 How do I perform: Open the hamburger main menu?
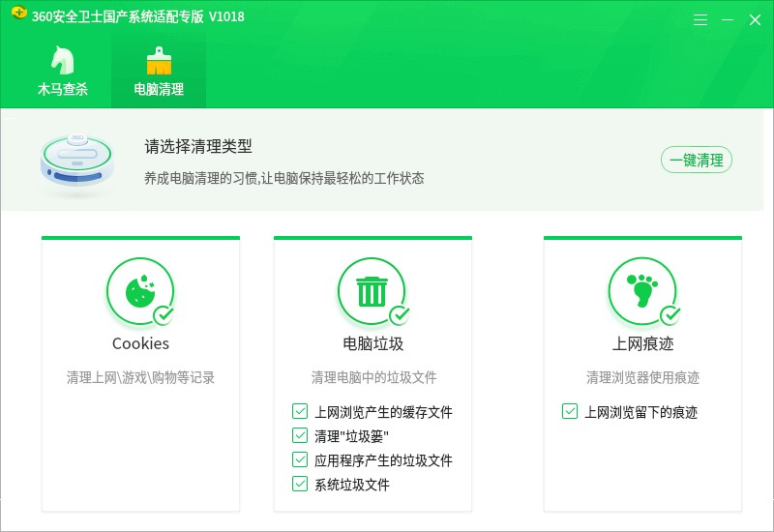(700, 19)
